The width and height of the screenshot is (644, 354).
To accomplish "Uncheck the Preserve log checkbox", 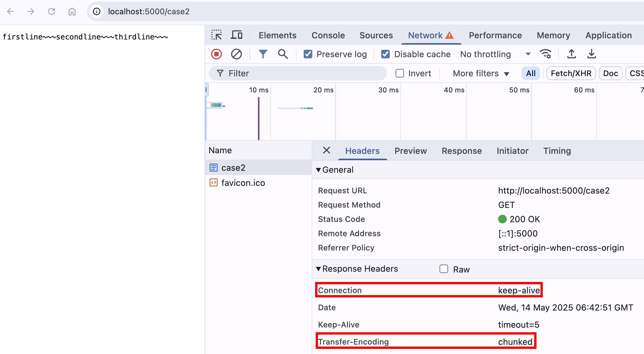I will click(308, 54).
